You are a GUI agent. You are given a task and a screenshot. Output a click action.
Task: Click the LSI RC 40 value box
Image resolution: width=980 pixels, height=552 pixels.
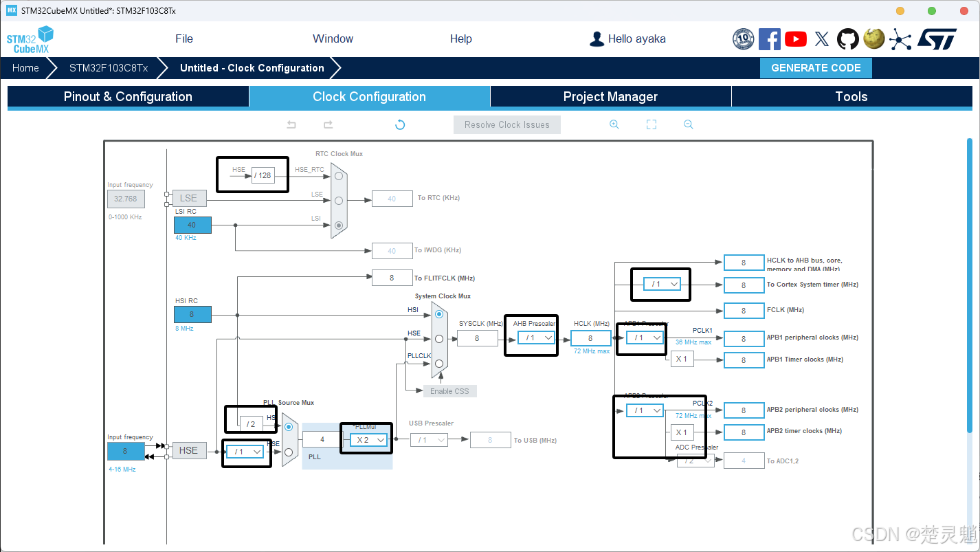pyautogui.click(x=192, y=225)
